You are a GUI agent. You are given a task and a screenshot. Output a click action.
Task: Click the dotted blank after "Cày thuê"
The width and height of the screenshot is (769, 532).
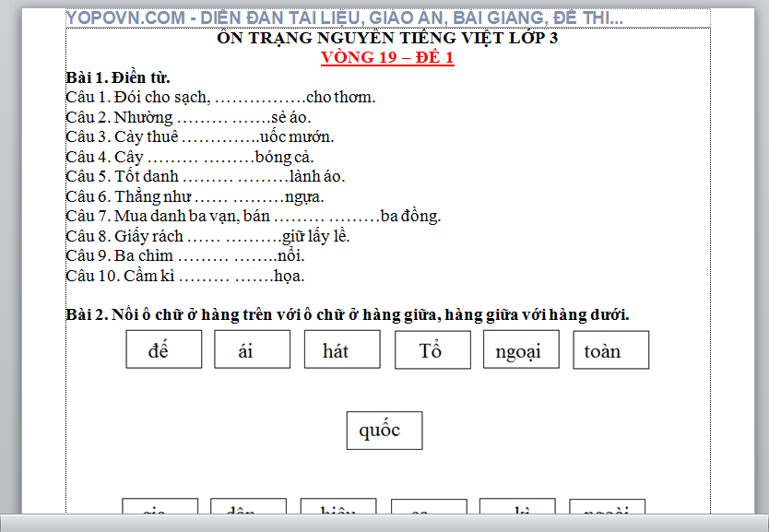tap(219, 137)
